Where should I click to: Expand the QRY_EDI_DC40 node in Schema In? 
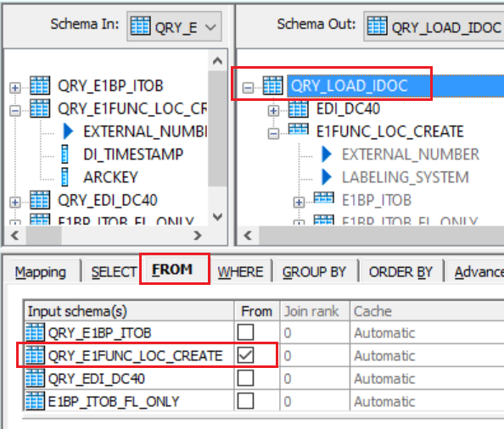coord(14,203)
